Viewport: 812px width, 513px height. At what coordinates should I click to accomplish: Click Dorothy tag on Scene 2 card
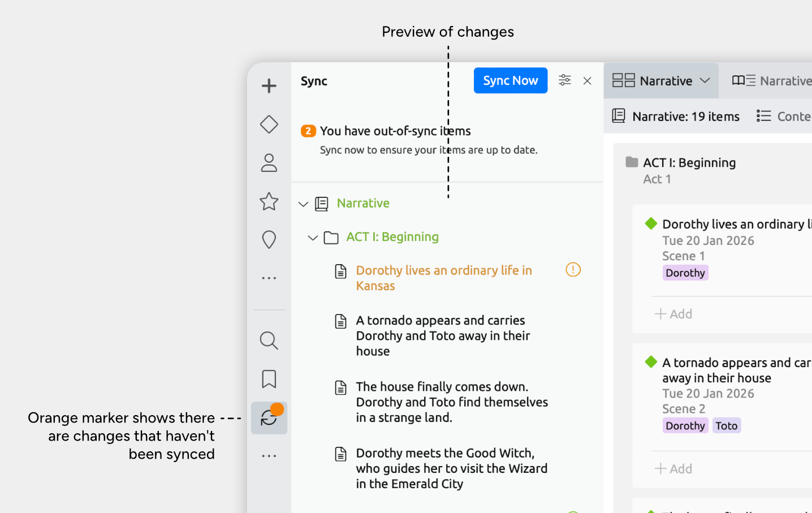tap(685, 426)
